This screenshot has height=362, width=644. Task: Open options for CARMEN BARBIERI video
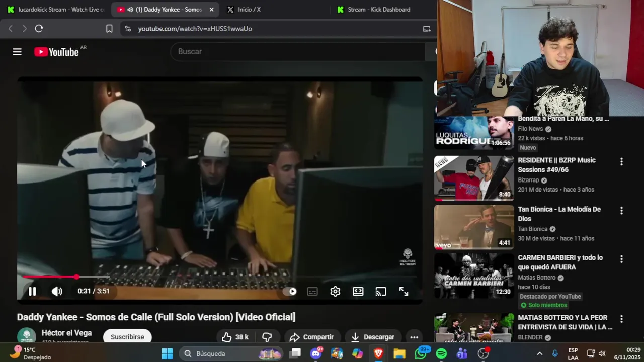pyautogui.click(x=621, y=259)
